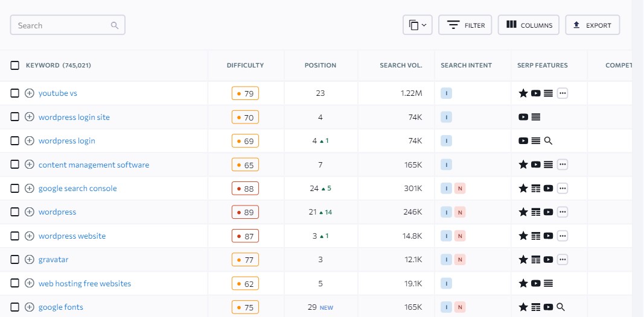This screenshot has width=644, height=317.
Task: Click the search SERP icon for 'google fonts'
Action: coord(561,307)
